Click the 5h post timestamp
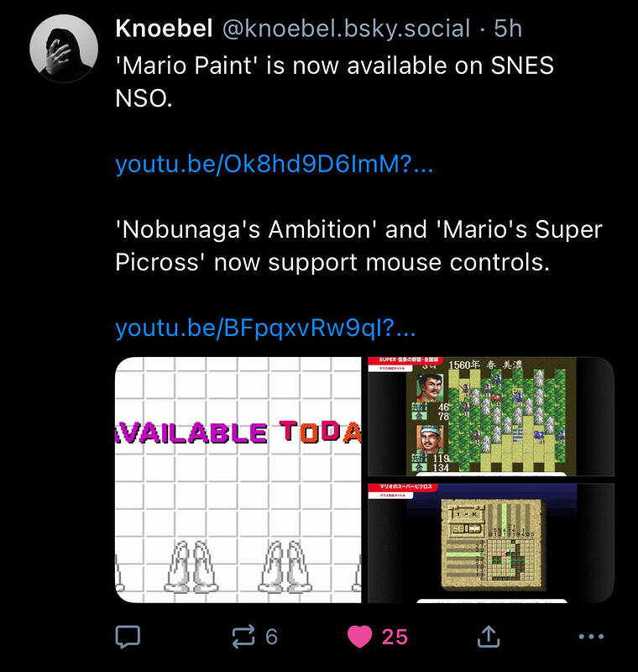638x672 pixels. [508, 29]
